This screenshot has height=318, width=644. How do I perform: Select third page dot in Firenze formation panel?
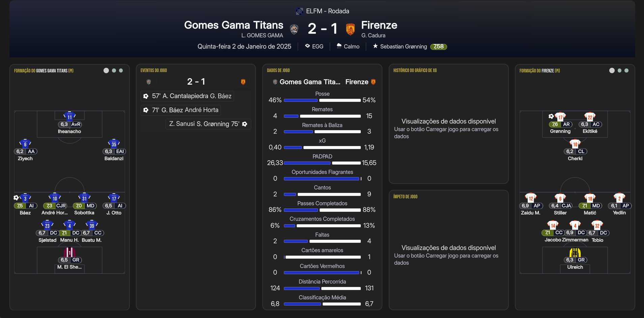click(626, 70)
